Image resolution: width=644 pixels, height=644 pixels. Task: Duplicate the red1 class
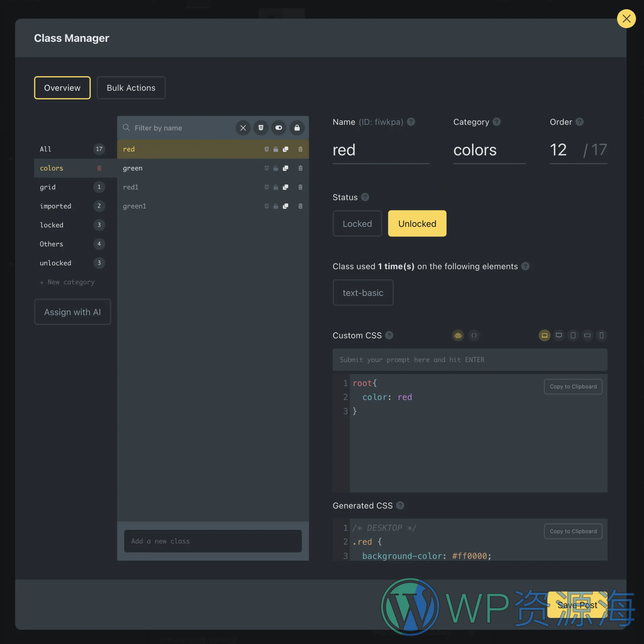pyautogui.click(x=285, y=187)
